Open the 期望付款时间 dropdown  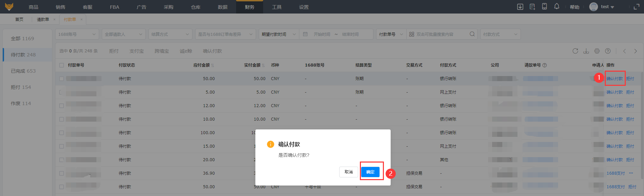[x=279, y=34]
